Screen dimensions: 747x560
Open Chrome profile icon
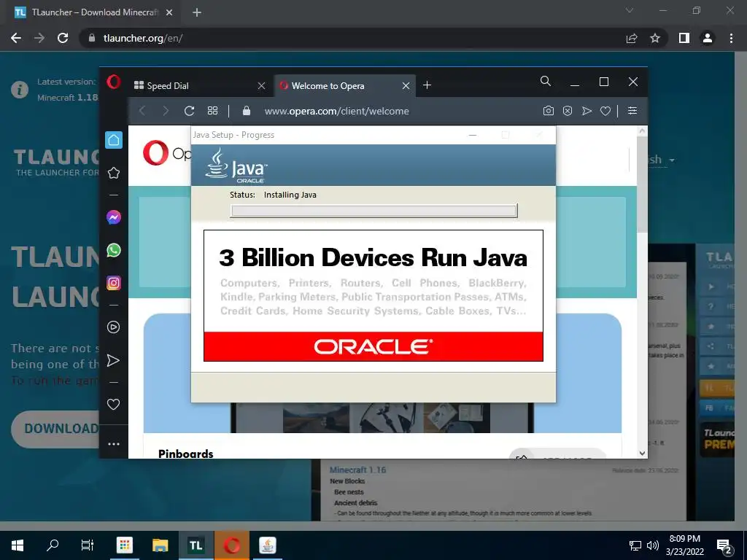click(708, 38)
